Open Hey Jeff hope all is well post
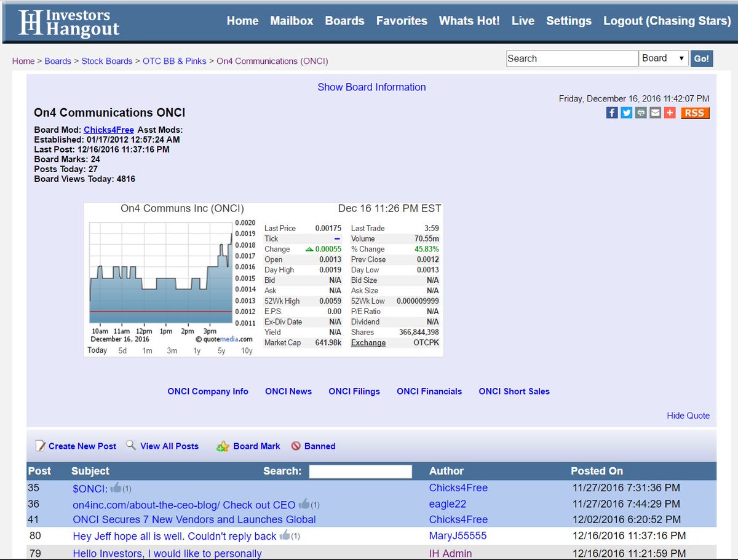738x560 pixels. [x=175, y=536]
